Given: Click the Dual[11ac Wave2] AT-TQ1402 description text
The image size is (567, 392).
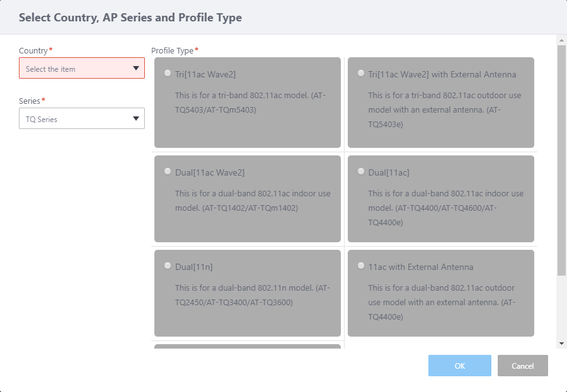Looking at the screenshot, I should (x=252, y=201).
